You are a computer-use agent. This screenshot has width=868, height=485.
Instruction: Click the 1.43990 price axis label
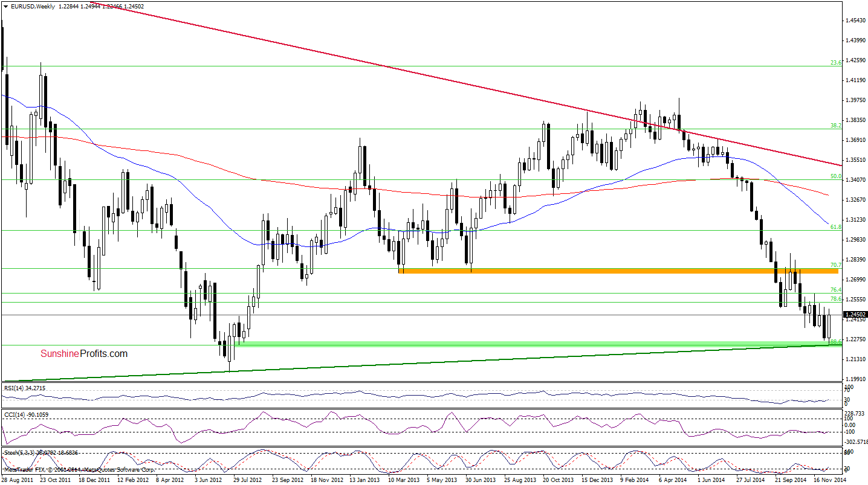(856, 40)
